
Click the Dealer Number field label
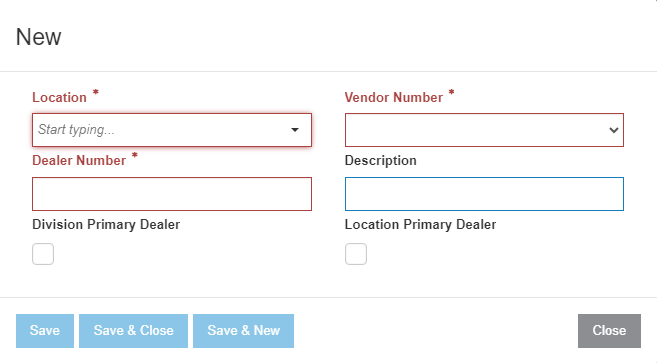point(79,161)
